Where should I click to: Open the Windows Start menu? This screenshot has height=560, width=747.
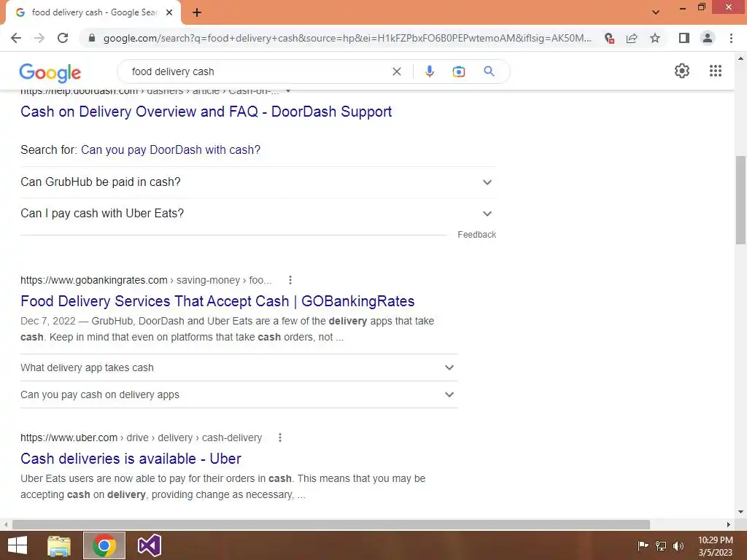click(x=18, y=545)
